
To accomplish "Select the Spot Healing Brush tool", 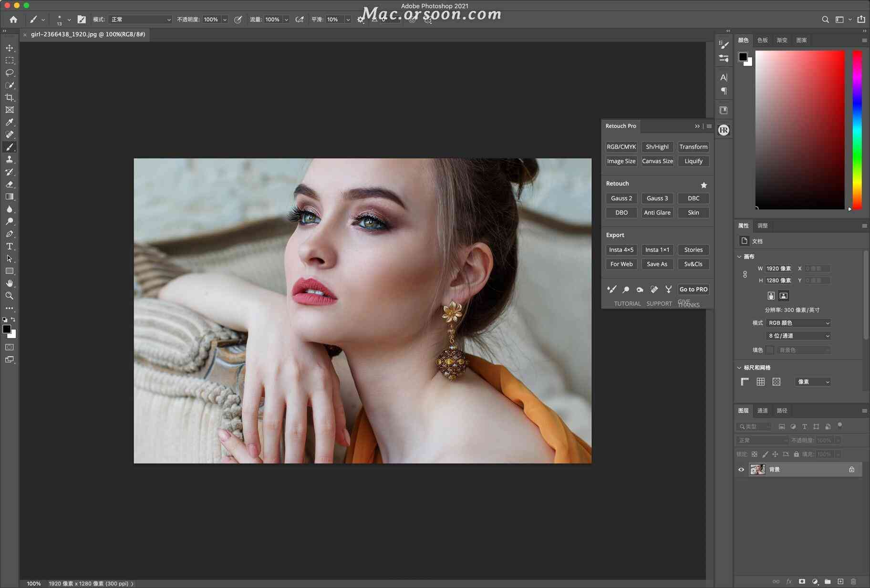I will pyautogui.click(x=10, y=134).
